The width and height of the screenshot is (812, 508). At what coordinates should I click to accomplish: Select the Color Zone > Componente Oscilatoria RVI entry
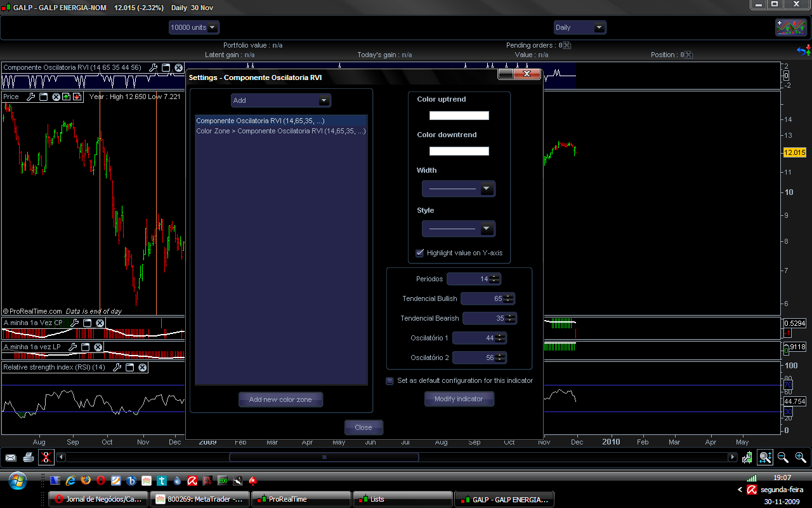(281, 131)
